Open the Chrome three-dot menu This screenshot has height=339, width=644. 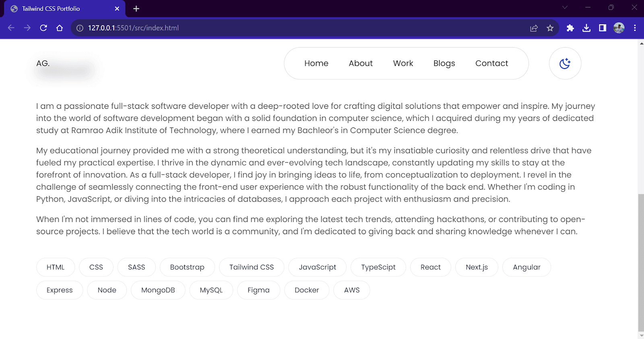coord(635,28)
